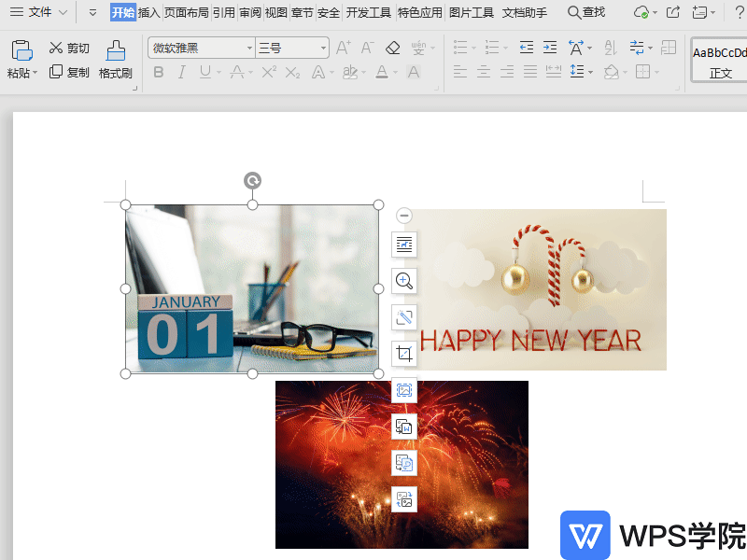Click the change picture floating button
Screen dimensions: 747x560
(404, 499)
